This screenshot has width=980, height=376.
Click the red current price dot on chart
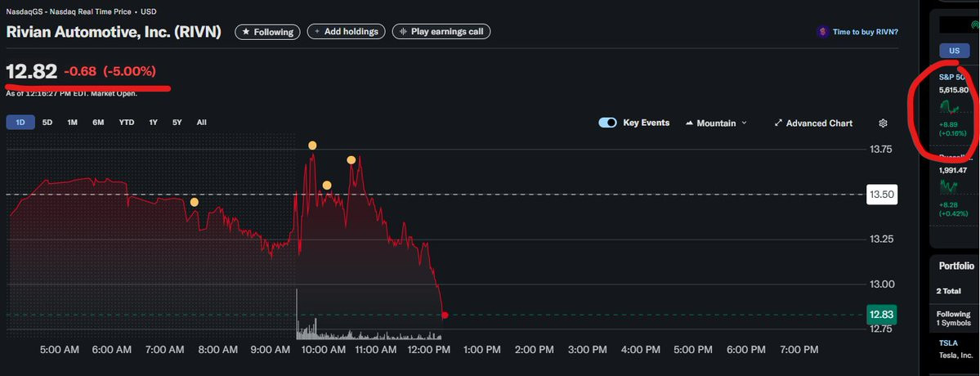click(x=445, y=315)
